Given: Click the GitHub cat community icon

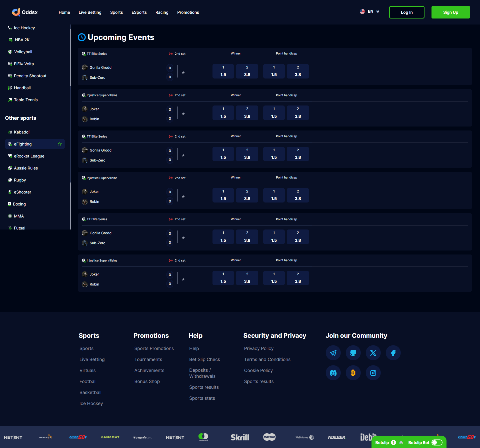Looking at the screenshot, I should pyautogui.click(x=353, y=353).
